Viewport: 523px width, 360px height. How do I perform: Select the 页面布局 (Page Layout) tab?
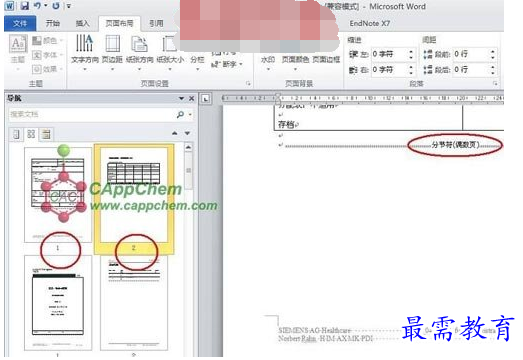click(x=119, y=23)
